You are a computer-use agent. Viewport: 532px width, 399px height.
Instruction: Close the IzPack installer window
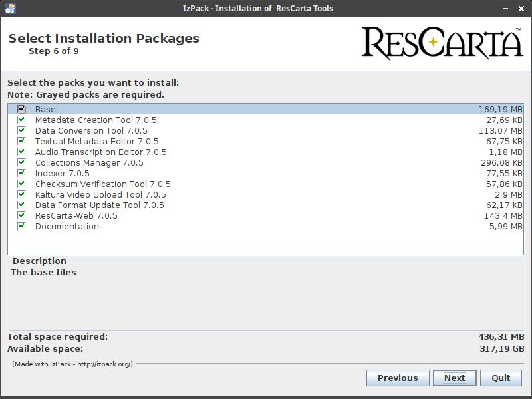(521, 9)
